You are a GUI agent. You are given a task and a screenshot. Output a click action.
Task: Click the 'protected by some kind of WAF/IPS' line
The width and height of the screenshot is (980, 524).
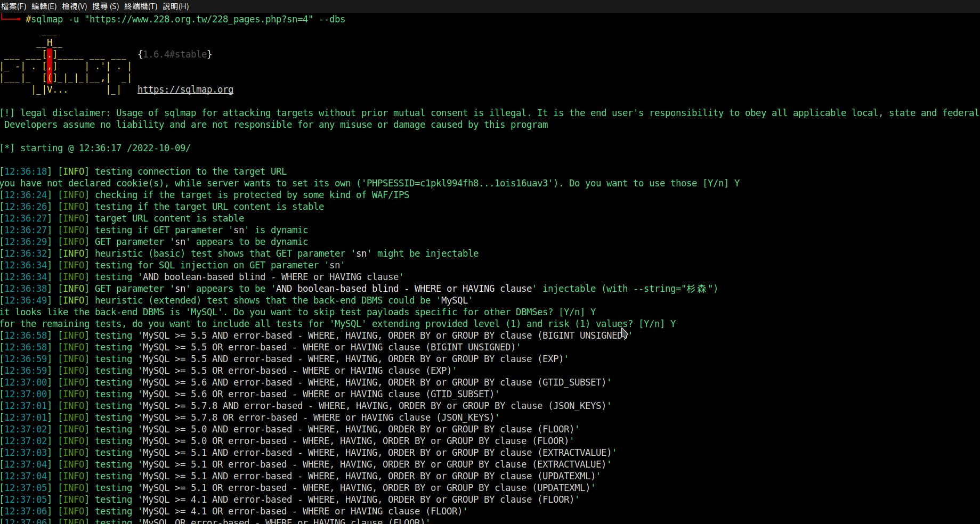[205, 195]
